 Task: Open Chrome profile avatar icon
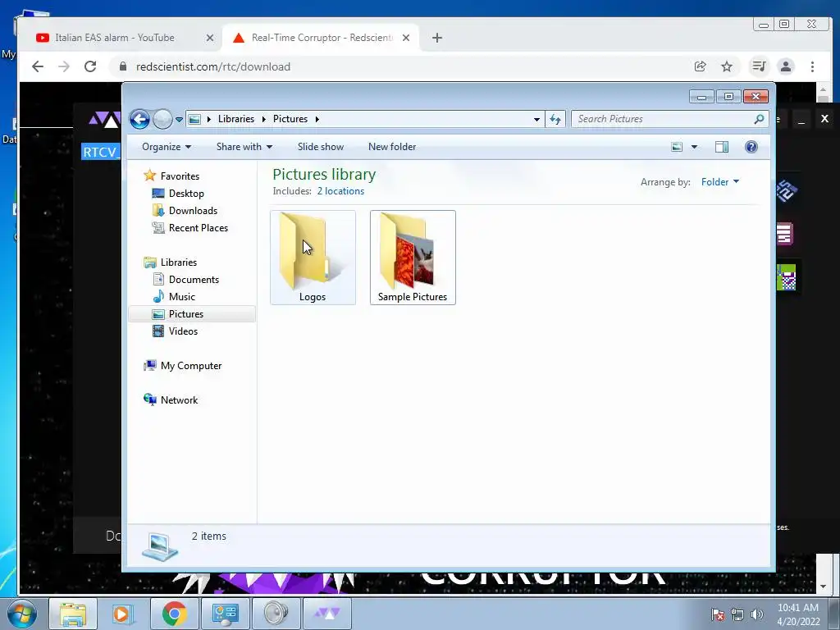(786, 66)
